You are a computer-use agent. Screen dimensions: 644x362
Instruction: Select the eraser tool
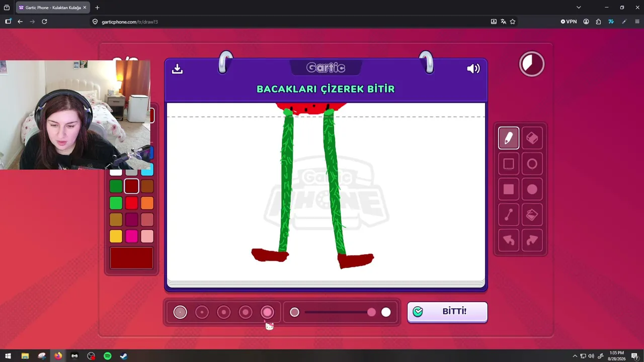coord(532,138)
